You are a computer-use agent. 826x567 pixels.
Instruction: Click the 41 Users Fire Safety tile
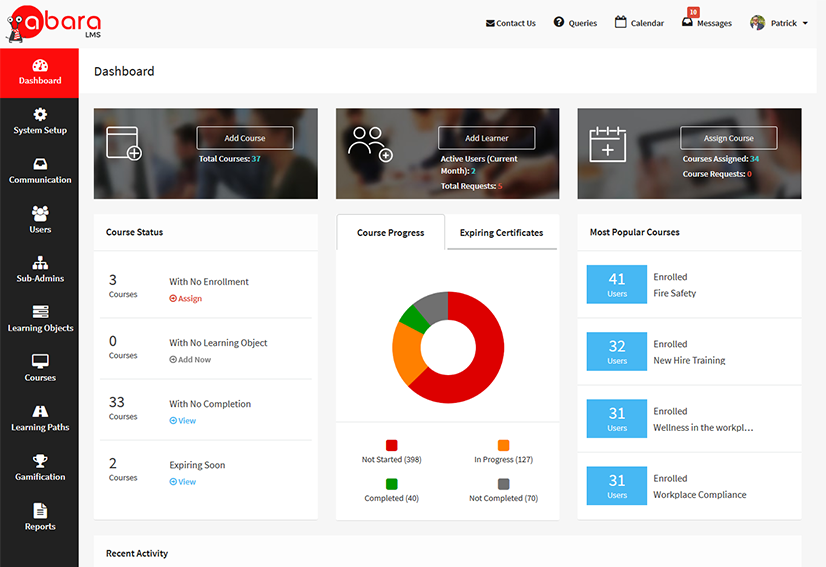click(617, 284)
